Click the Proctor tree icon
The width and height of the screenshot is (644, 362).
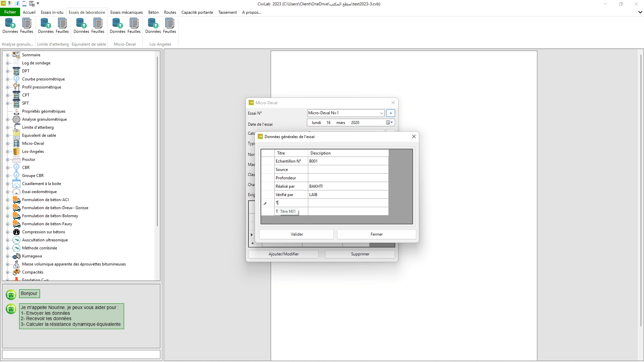tap(16, 159)
